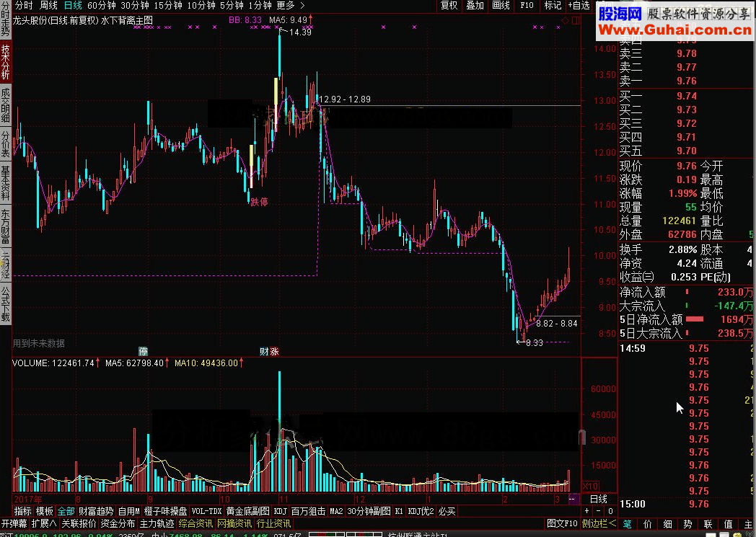Viewport: 756px width, 537px height.
Task: Select the 必买 indicator tab
Action: point(447,511)
